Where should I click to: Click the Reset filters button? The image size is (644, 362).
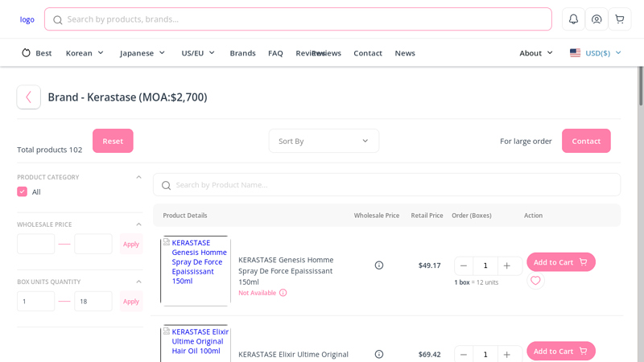pos(113,141)
